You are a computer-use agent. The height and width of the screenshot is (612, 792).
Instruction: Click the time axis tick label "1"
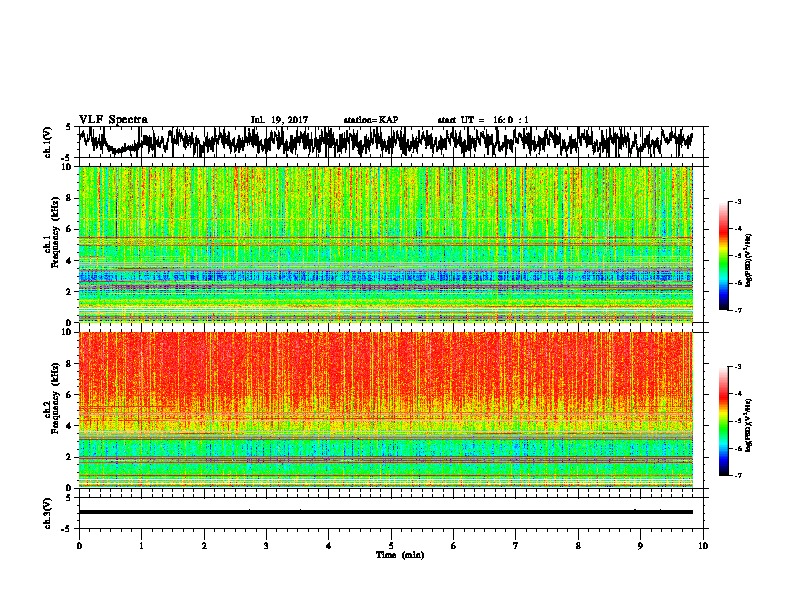coord(141,545)
